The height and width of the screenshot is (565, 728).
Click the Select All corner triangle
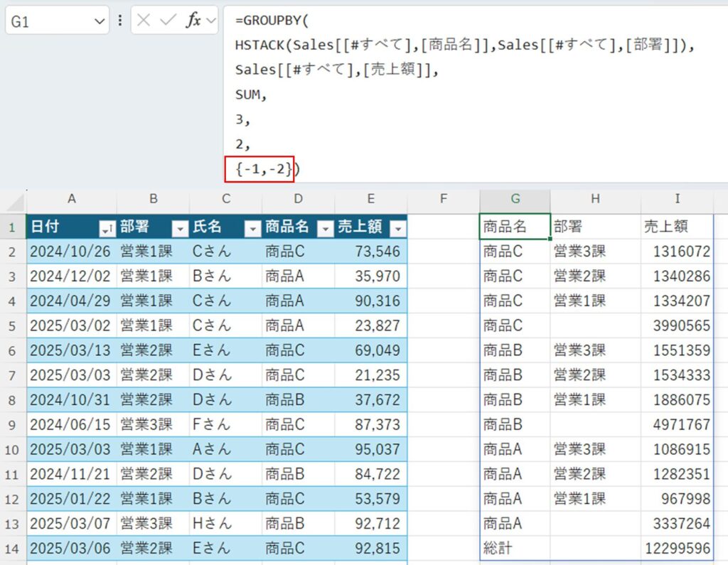14,203
